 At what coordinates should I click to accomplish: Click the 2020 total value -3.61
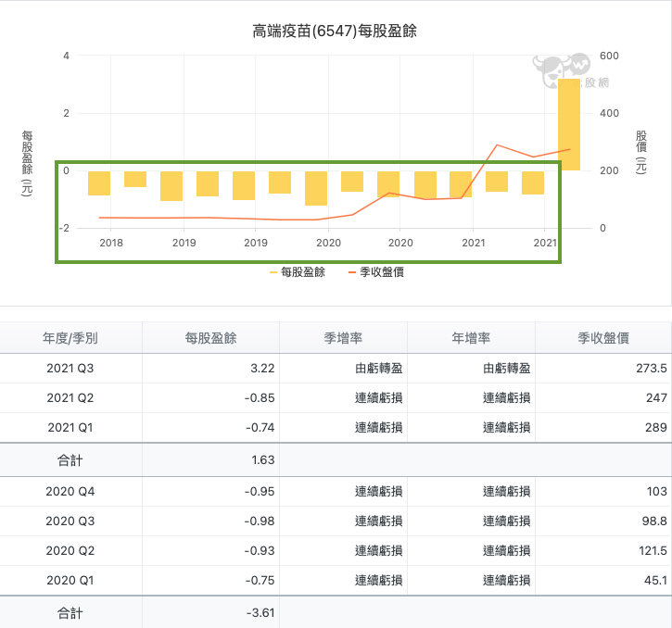pos(260,613)
